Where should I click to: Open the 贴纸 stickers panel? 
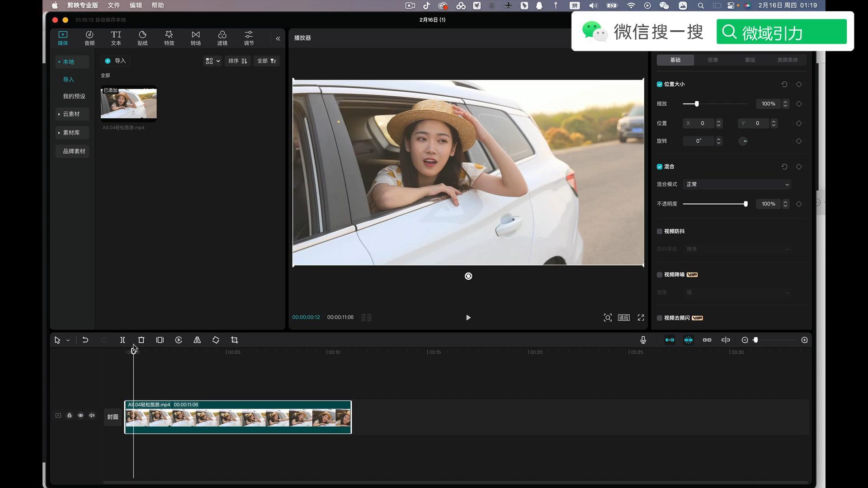tap(142, 38)
